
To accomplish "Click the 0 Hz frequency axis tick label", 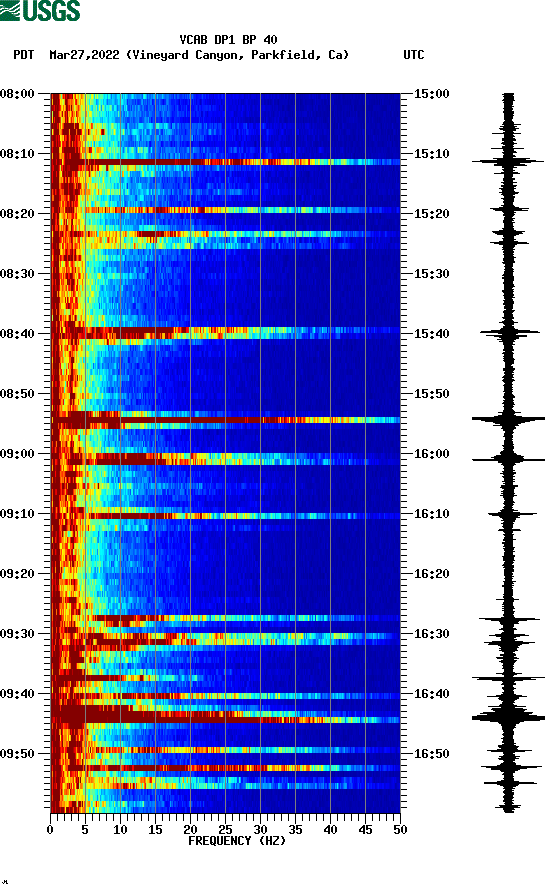I will 50,830.
